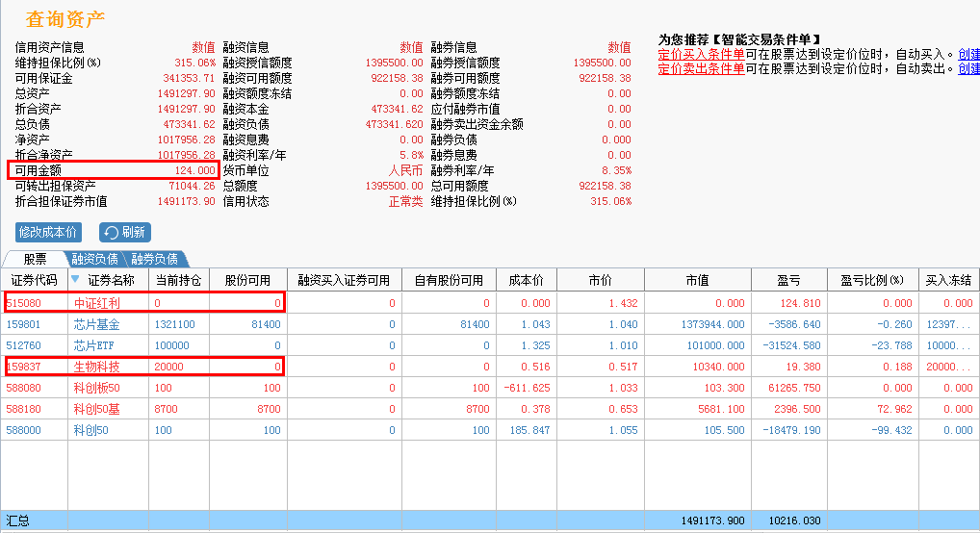
Task: Click the 创建 link beside 定价卖出条件单
Action: click(x=968, y=68)
